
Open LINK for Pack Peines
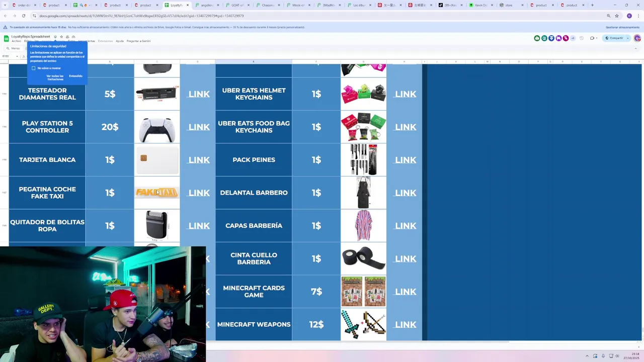(x=406, y=160)
